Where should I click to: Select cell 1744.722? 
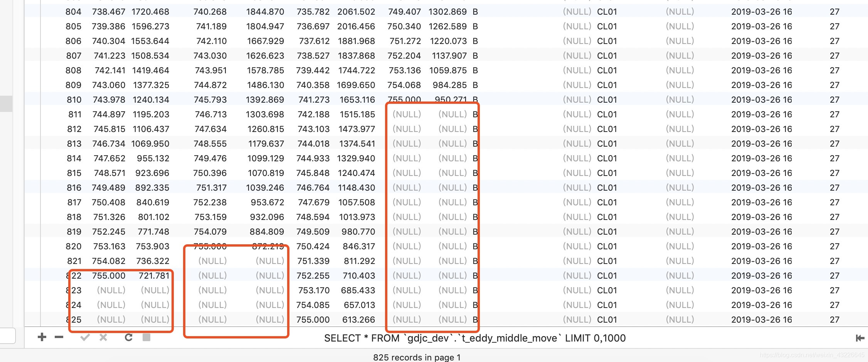[x=357, y=70]
